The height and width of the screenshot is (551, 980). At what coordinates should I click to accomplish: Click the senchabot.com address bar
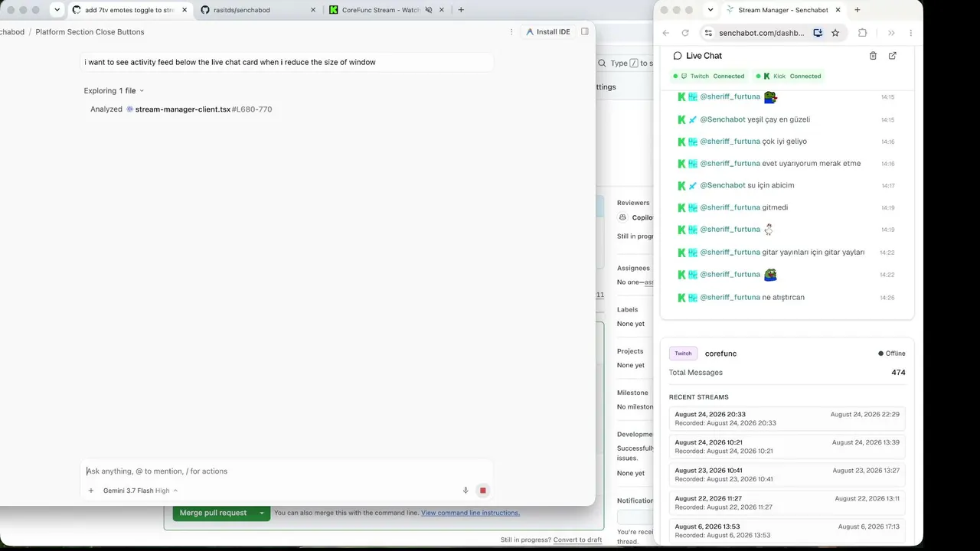[x=762, y=33]
